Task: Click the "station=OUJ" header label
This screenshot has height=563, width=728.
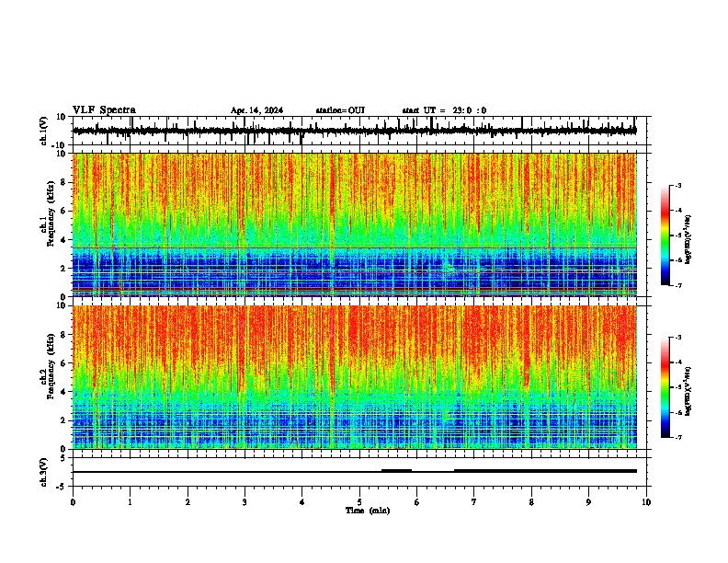Action: coord(340,110)
